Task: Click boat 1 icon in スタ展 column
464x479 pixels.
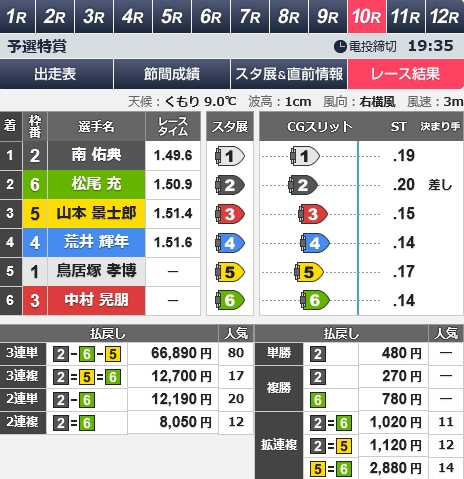Action: tap(230, 156)
